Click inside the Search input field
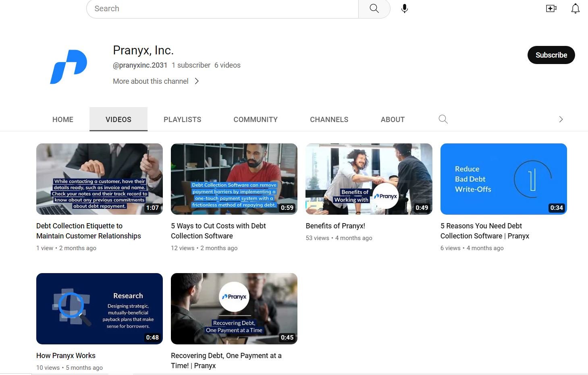The width and height of the screenshot is (588, 375). click(x=222, y=8)
